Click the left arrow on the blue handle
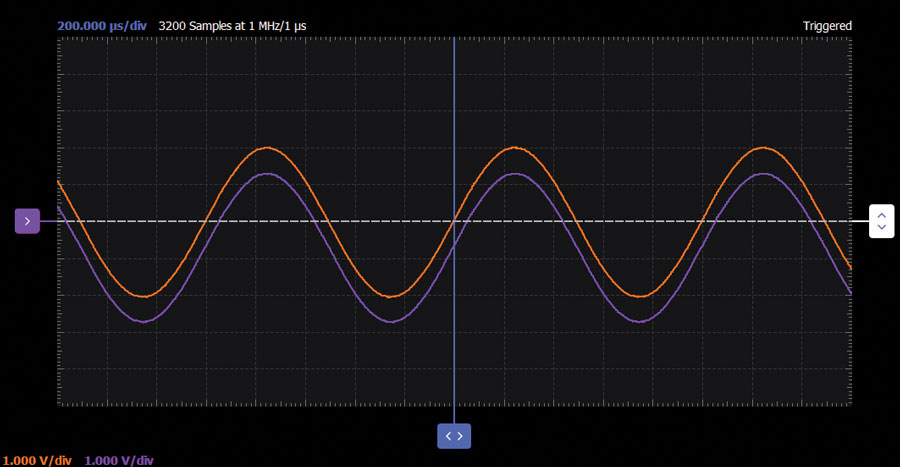The height and width of the screenshot is (467, 900). [x=448, y=436]
